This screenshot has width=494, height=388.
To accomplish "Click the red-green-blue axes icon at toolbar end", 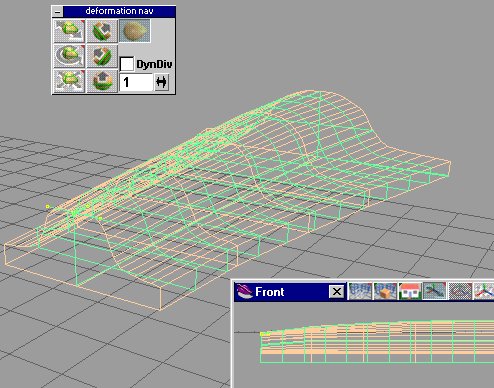I will pos(484,291).
